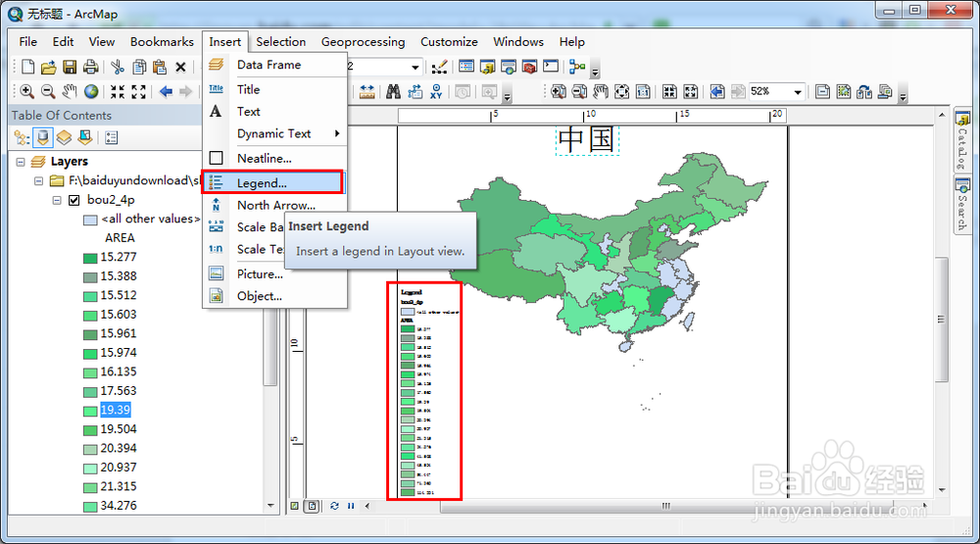
Task: Click the Fixed Zoom Out arrows icon
Action: tap(139, 92)
